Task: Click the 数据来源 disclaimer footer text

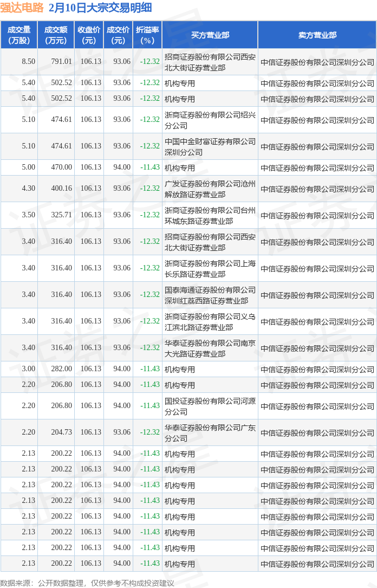Action: coord(88,583)
